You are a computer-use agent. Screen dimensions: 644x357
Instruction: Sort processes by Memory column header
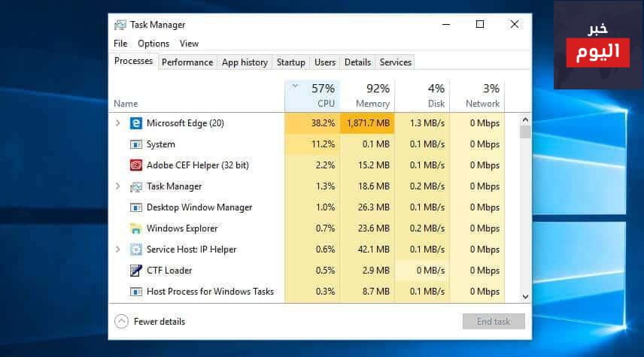(x=368, y=96)
